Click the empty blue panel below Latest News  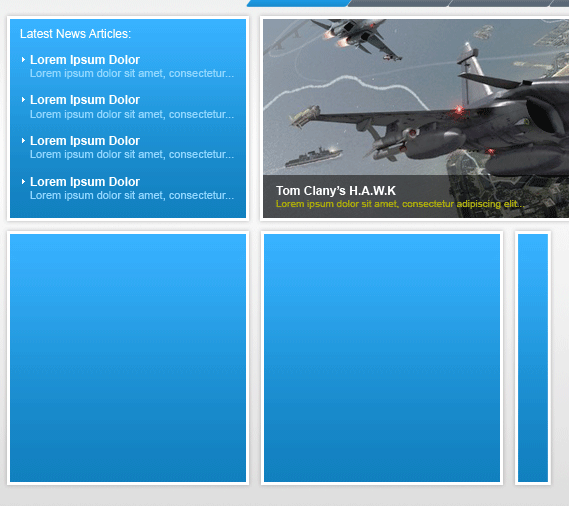(x=128, y=358)
